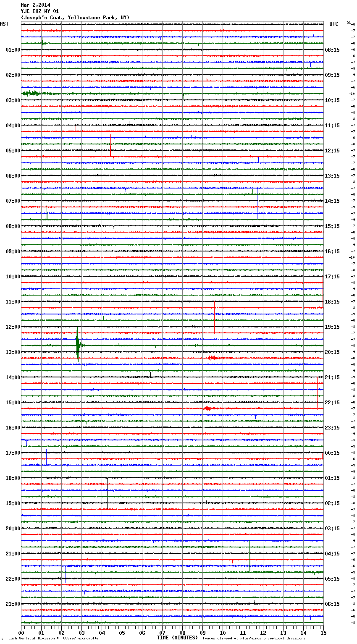
Task: Click the '22:15' UTC time label
Action: point(332,403)
